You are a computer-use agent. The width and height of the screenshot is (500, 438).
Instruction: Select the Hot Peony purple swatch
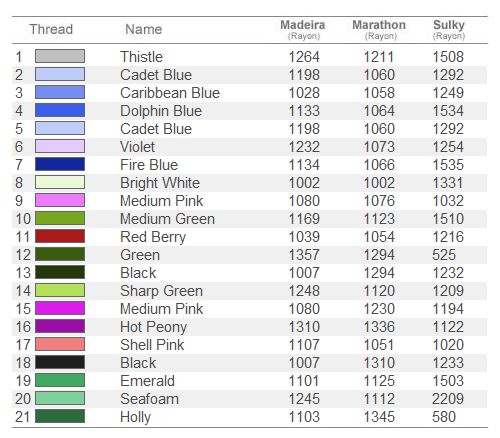click(x=60, y=326)
